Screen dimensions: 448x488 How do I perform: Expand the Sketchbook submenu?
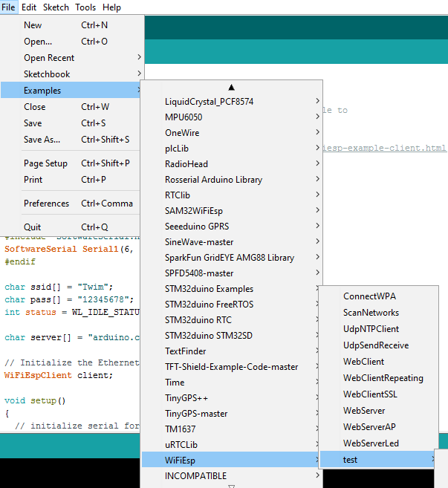tap(47, 74)
